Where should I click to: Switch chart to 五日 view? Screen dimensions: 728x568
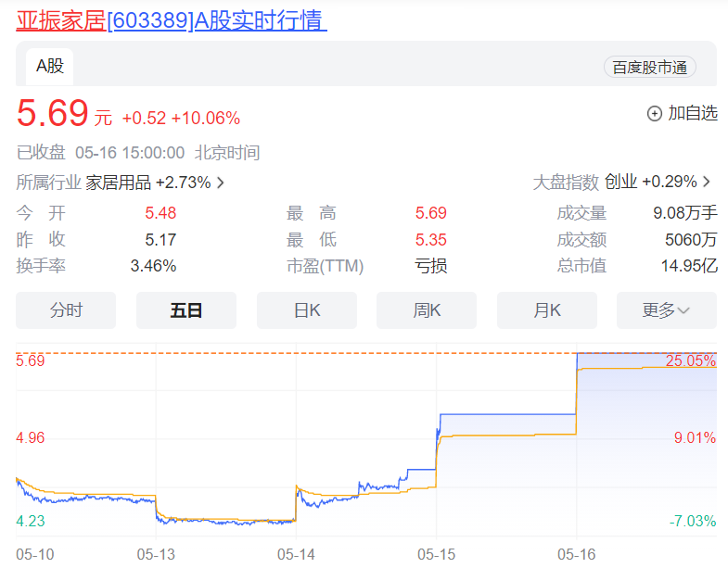point(186,310)
